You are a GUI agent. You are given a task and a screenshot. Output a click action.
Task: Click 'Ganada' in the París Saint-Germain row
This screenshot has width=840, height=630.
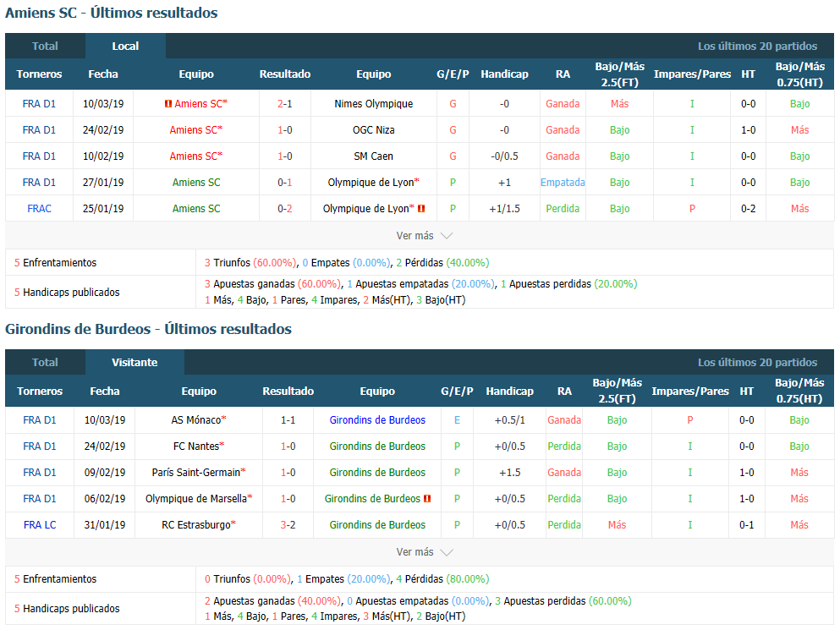pyautogui.click(x=564, y=473)
